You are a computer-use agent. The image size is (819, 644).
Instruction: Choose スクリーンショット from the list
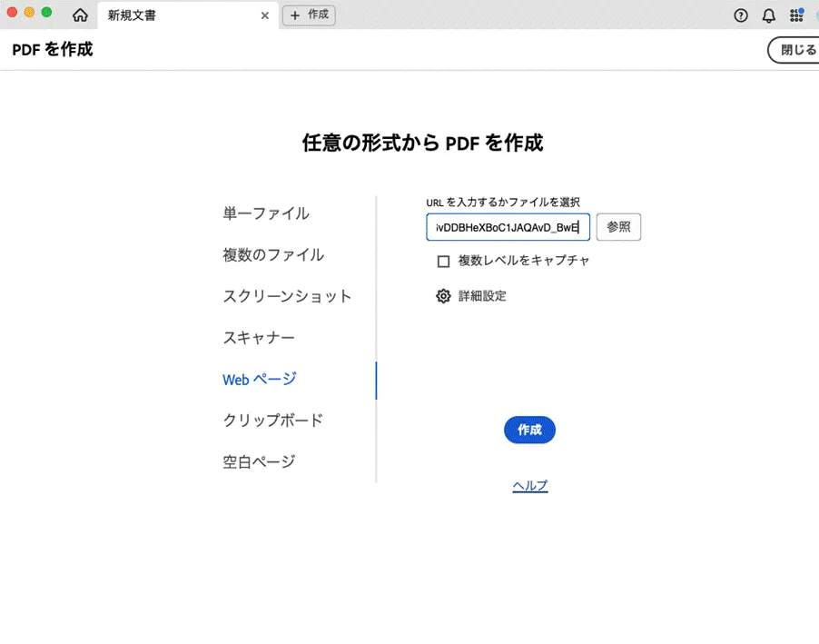(287, 297)
